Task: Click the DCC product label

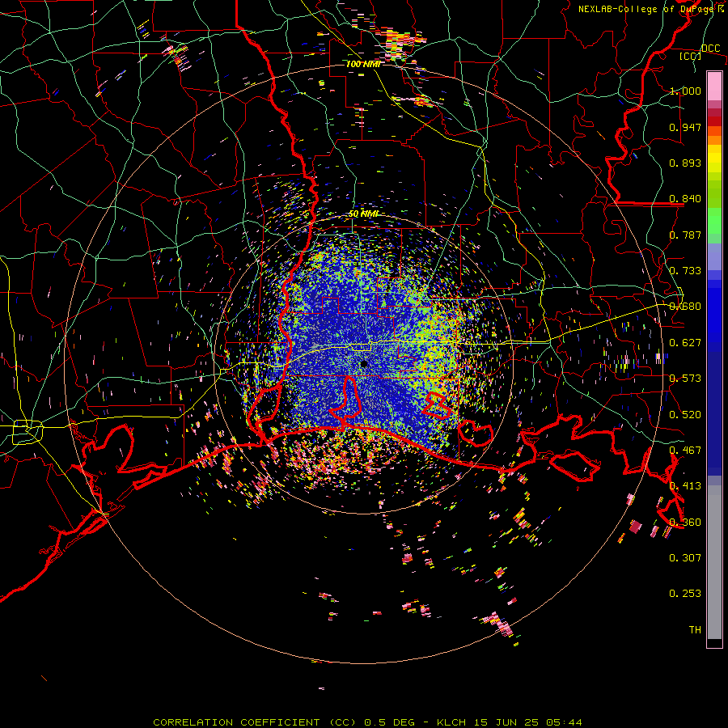Action: tap(710, 49)
